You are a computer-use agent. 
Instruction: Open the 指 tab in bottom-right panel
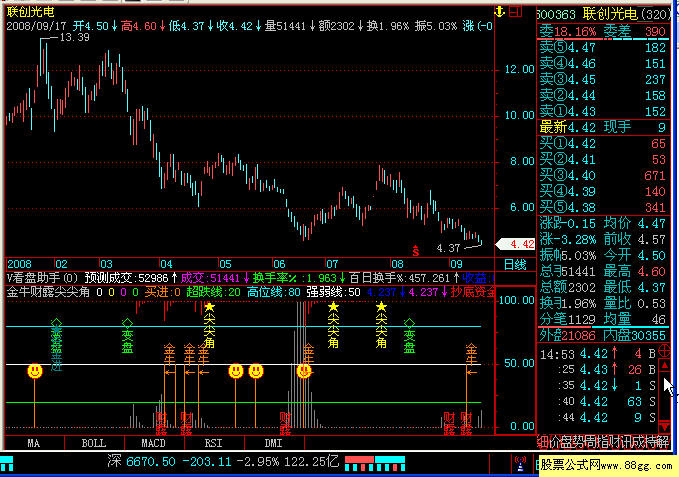pyautogui.click(x=603, y=442)
